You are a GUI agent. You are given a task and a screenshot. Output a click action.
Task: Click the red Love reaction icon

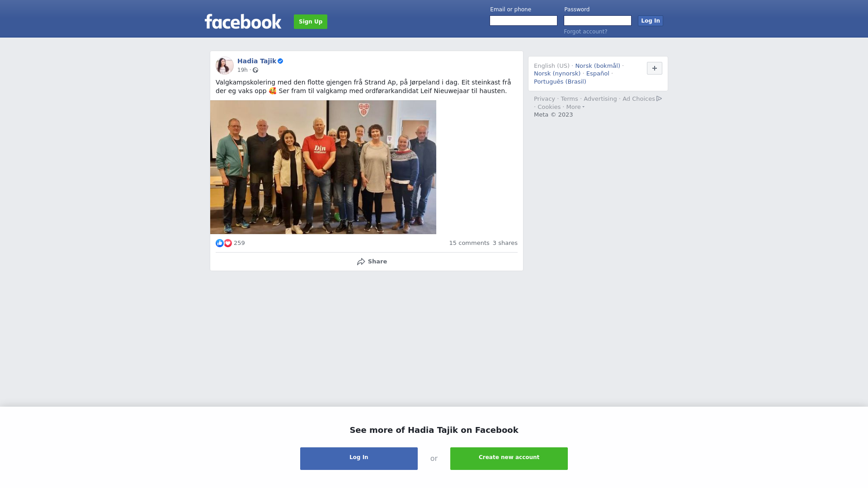[x=228, y=243]
